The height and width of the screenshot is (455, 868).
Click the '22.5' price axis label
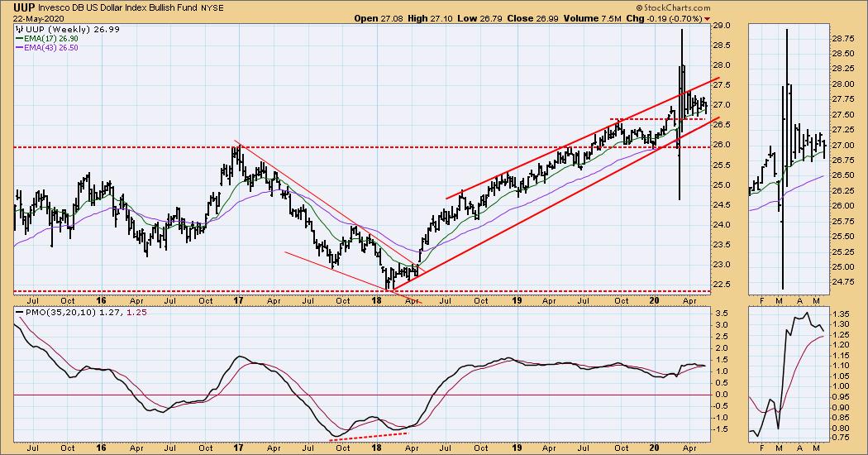tap(723, 285)
